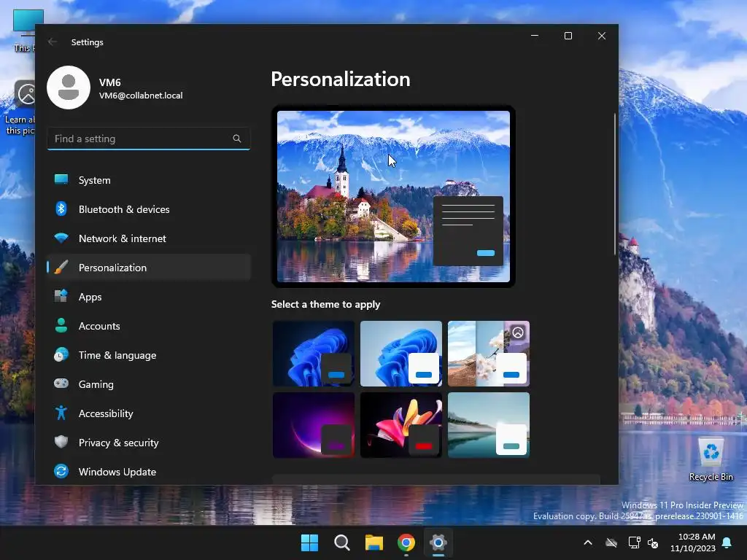Click the desktop background preview image
This screenshot has width=747, height=560.
393,196
